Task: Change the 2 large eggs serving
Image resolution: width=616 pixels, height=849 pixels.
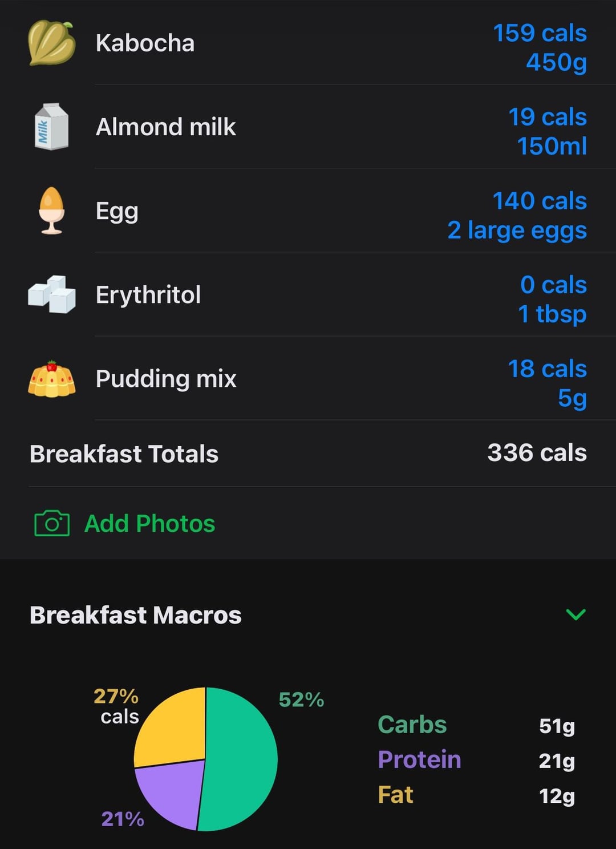Action: pyautogui.click(x=517, y=231)
